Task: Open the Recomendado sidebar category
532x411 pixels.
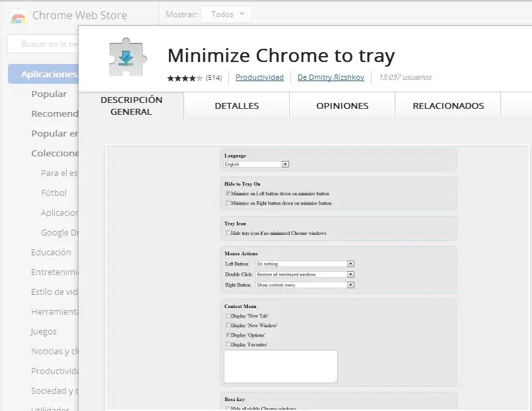Action: [x=55, y=113]
